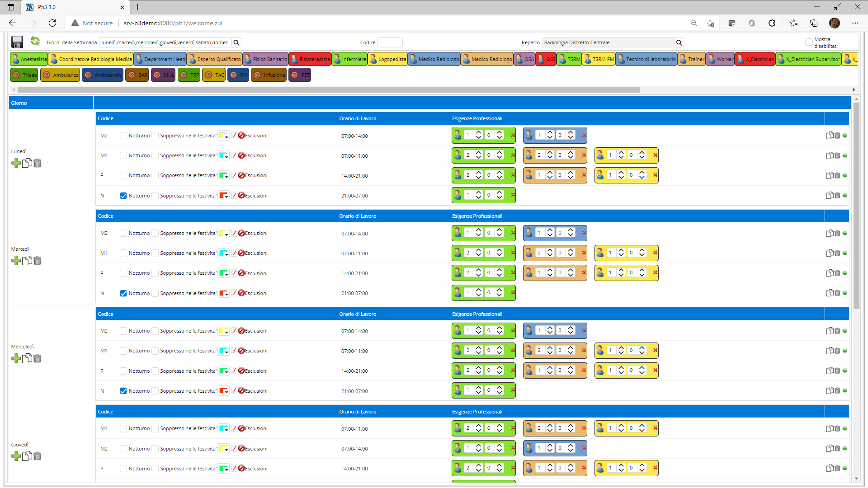Click the Reparto Radiologia Distretto Centrale field
868x488 pixels.
click(608, 42)
